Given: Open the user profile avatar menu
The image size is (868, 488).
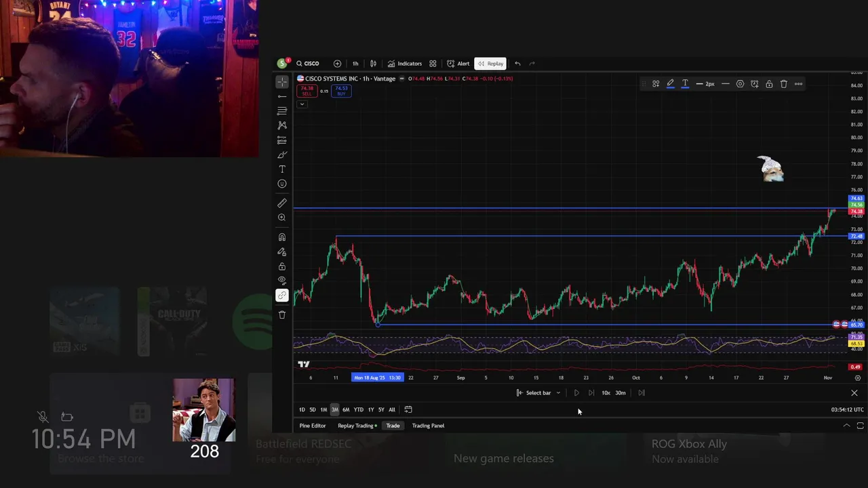Looking at the screenshot, I should (282, 64).
